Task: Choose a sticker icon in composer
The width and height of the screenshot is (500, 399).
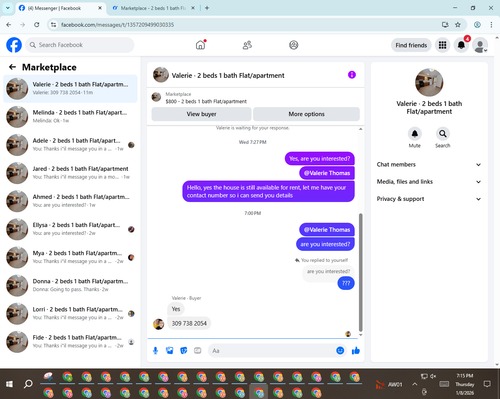Action: 184,351
